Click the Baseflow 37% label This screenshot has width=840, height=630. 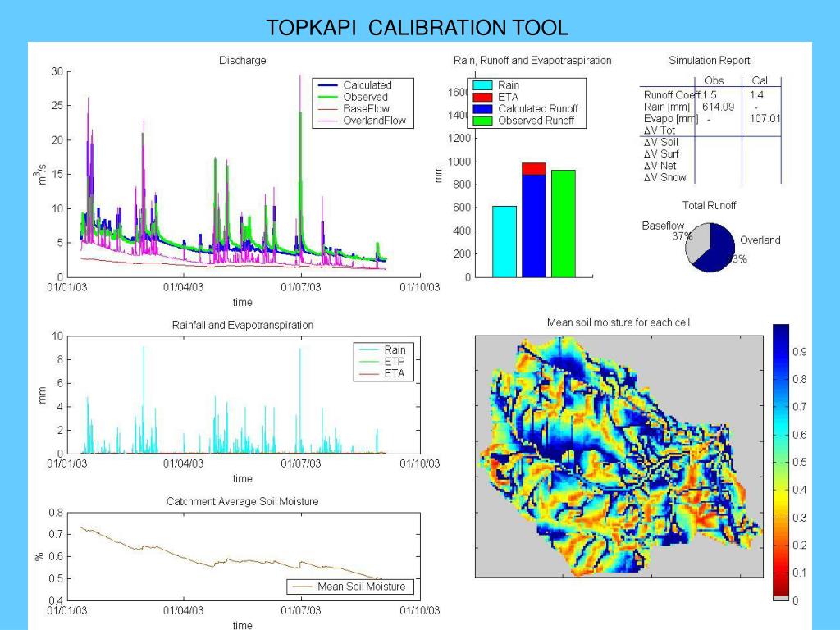(666, 231)
